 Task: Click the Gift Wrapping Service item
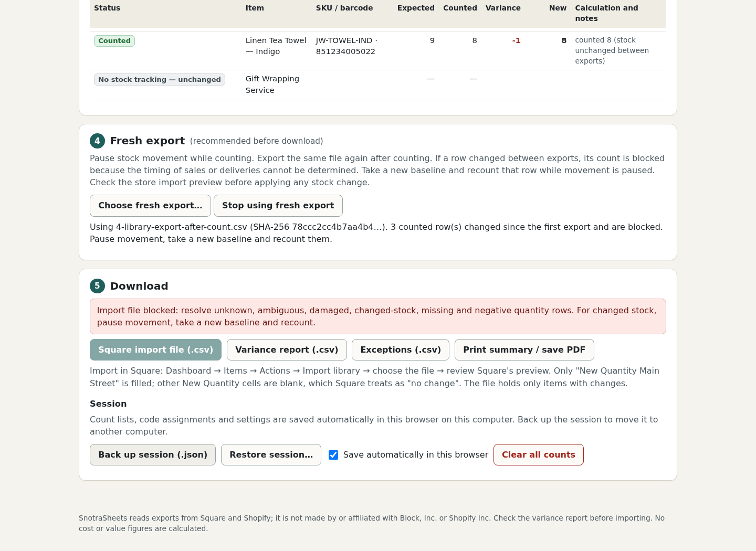(x=272, y=84)
